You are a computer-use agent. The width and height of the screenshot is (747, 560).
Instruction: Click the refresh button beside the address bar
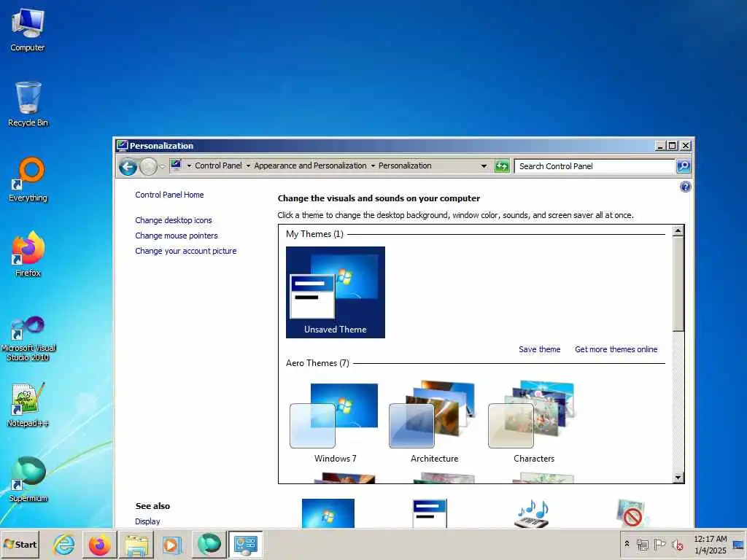coord(502,166)
